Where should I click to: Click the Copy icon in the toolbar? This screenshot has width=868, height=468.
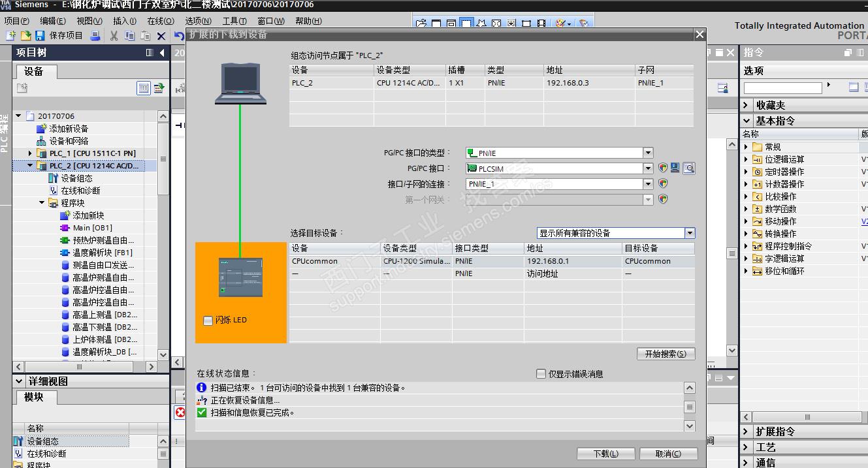130,36
